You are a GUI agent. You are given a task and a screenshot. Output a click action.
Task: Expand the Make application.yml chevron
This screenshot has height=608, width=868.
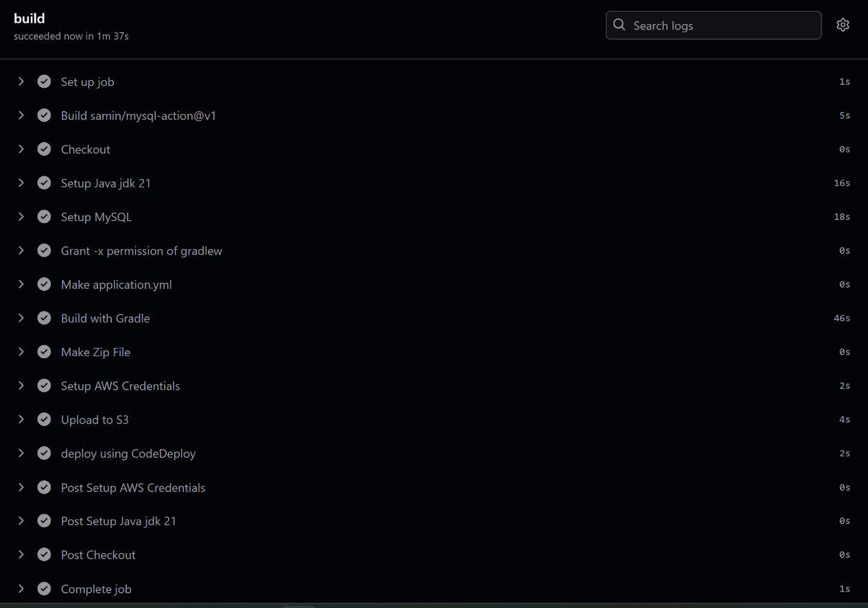click(x=21, y=284)
